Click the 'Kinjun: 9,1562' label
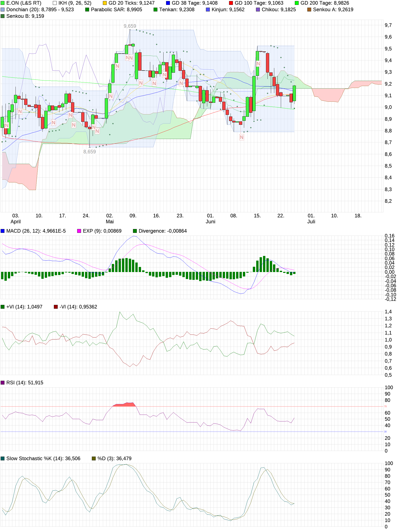The width and height of the screenshot is (403, 532). [228, 10]
